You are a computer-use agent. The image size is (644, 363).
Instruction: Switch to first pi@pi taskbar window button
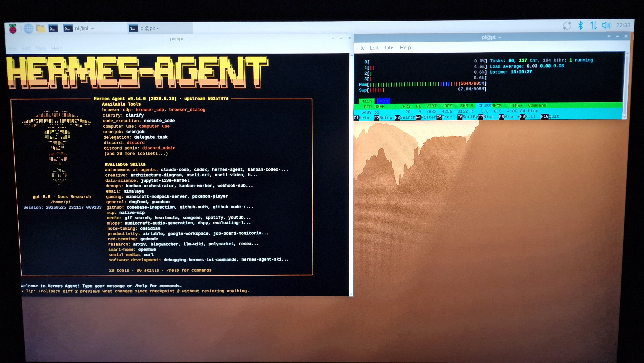point(94,29)
